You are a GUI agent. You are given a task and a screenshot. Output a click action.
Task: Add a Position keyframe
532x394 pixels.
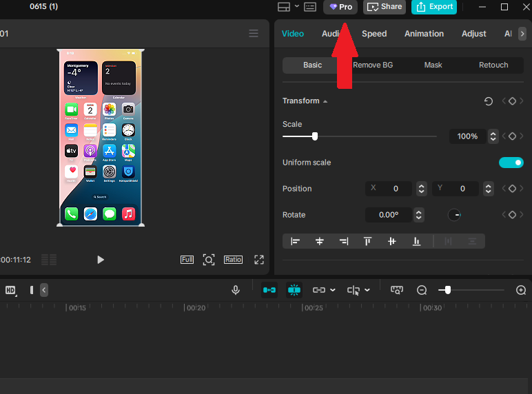(x=512, y=189)
